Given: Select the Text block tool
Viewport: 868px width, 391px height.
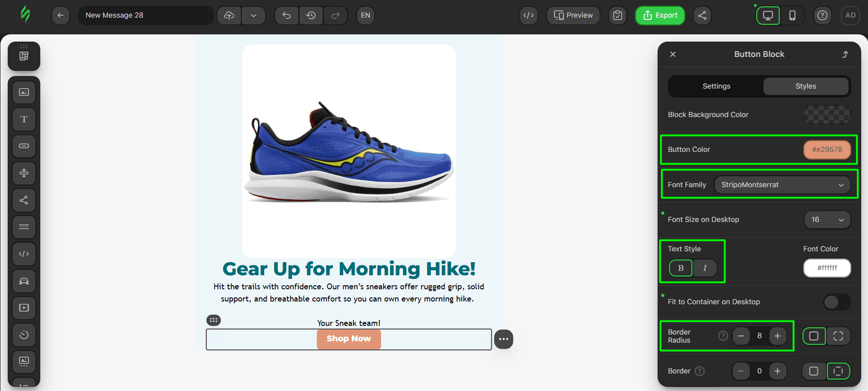Looking at the screenshot, I should coord(24,119).
